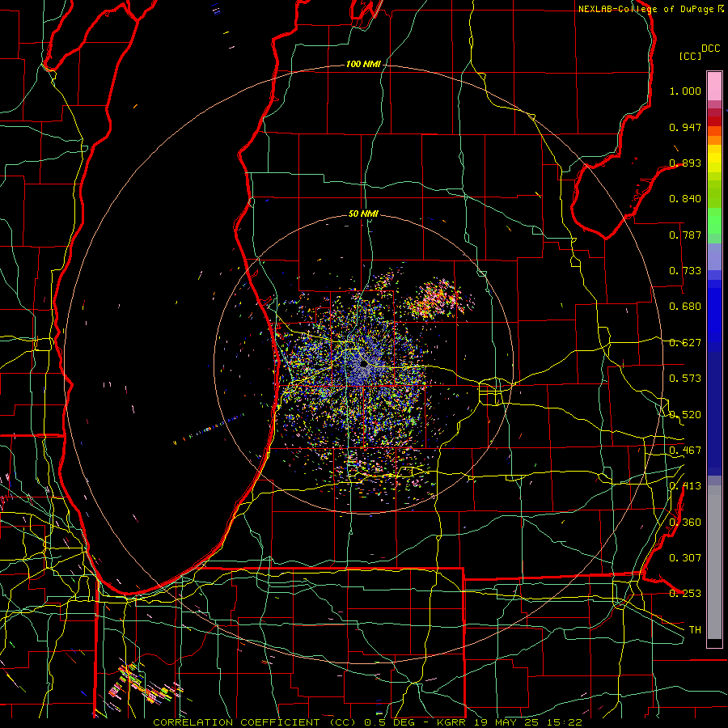Click the KGRR station identifier
This screenshot has width=728, height=728.
[453, 722]
